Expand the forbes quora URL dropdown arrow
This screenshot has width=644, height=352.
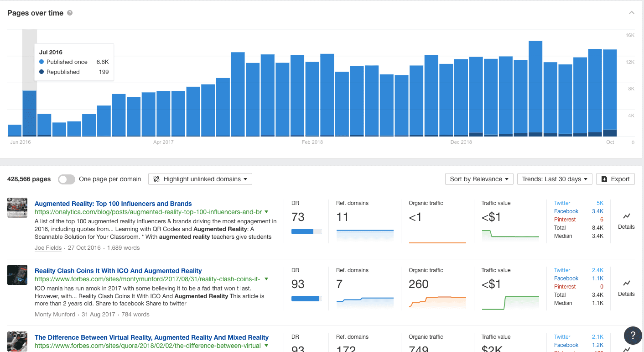click(x=266, y=346)
